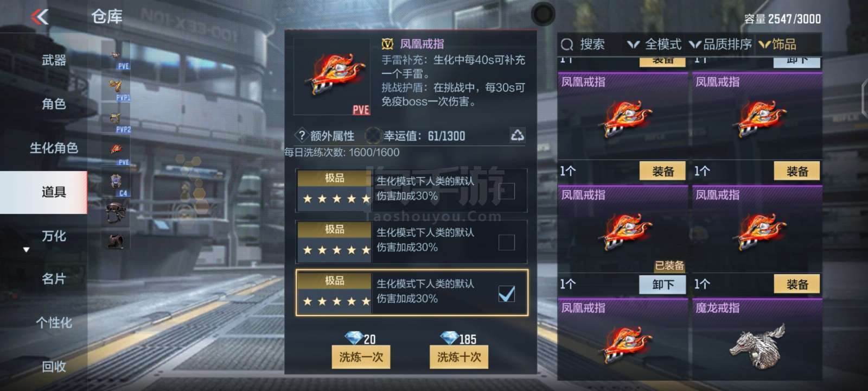The width and height of the screenshot is (868, 391).
Task: Click the 洗炼一次 button
Action: click(361, 357)
